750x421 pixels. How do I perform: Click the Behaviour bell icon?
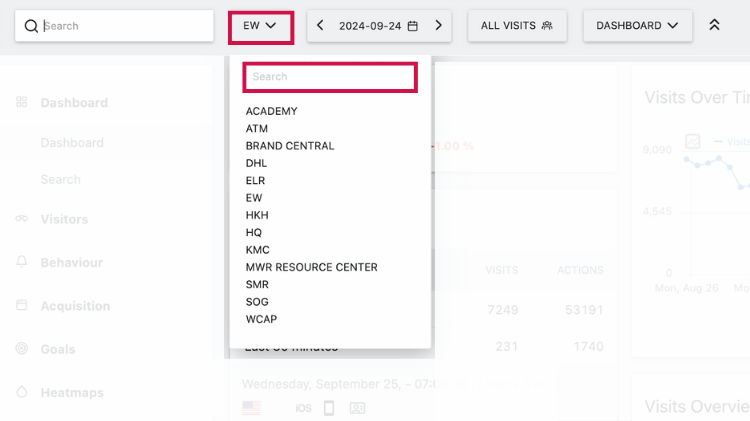pyautogui.click(x=22, y=262)
